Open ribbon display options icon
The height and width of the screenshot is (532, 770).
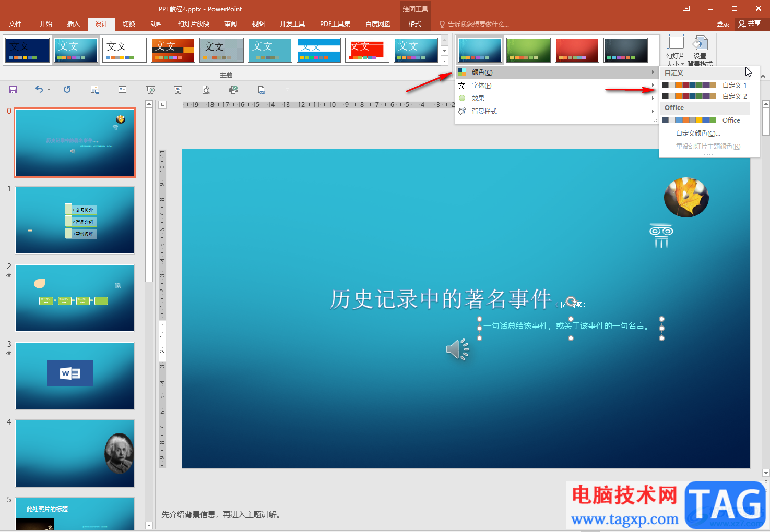[x=686, y=8]
